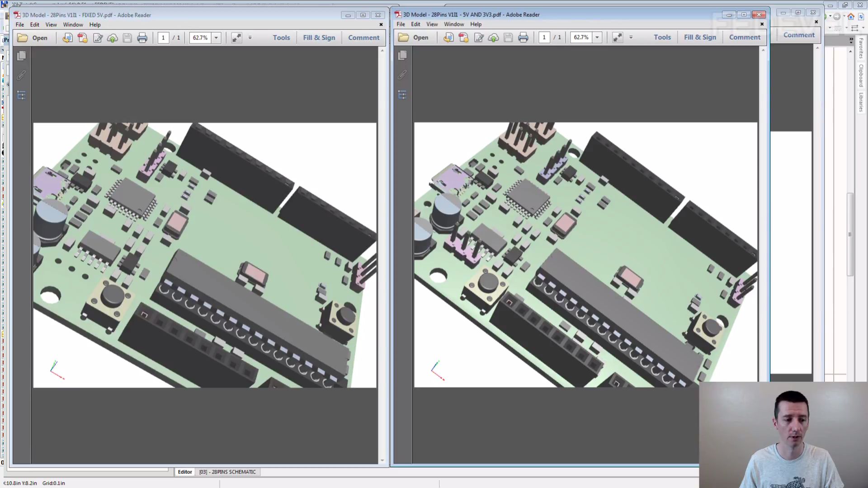Click save disk icon in left reader toolbar
The height and width of the screenshot is (488, 868).
coord(127,38)
